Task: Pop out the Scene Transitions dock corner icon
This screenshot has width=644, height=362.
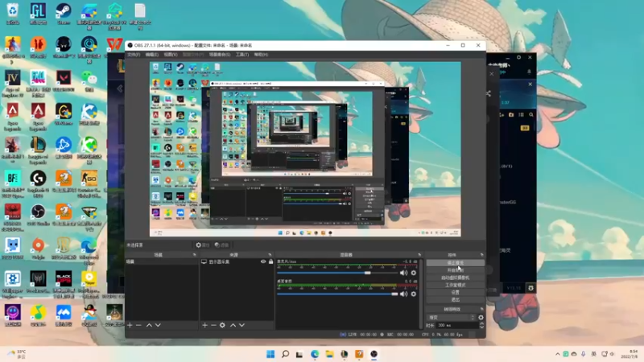Action: (x=481, y=309)
